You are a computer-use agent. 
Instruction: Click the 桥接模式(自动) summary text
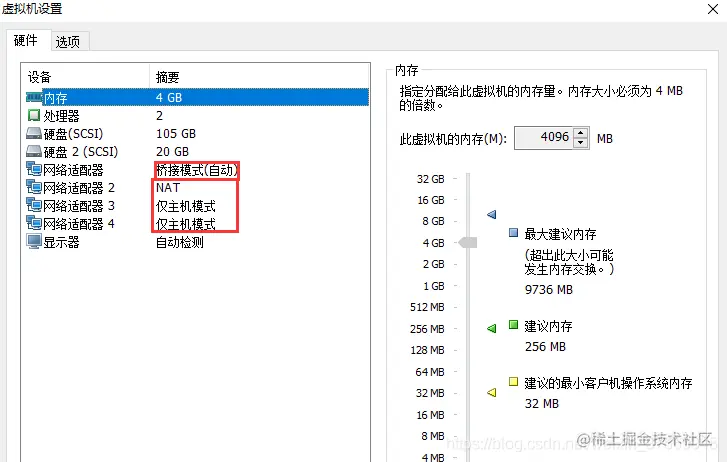(197, 170)
